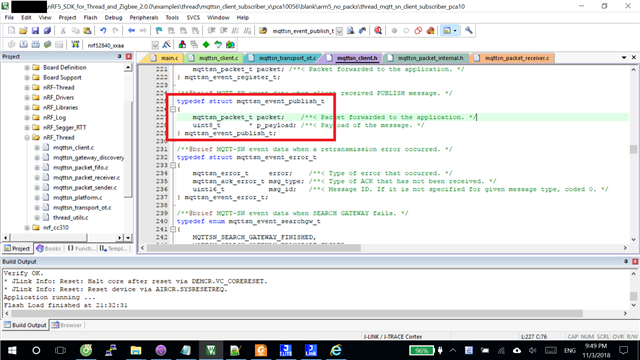640x360 pixels.
Task: Save all open files
Action: [x=47, y=31]
